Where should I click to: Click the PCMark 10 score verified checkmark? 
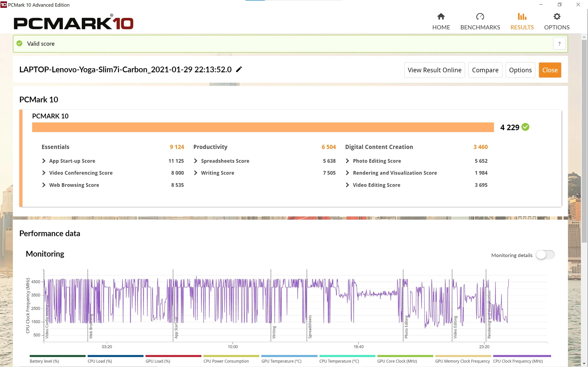point(525,127)
